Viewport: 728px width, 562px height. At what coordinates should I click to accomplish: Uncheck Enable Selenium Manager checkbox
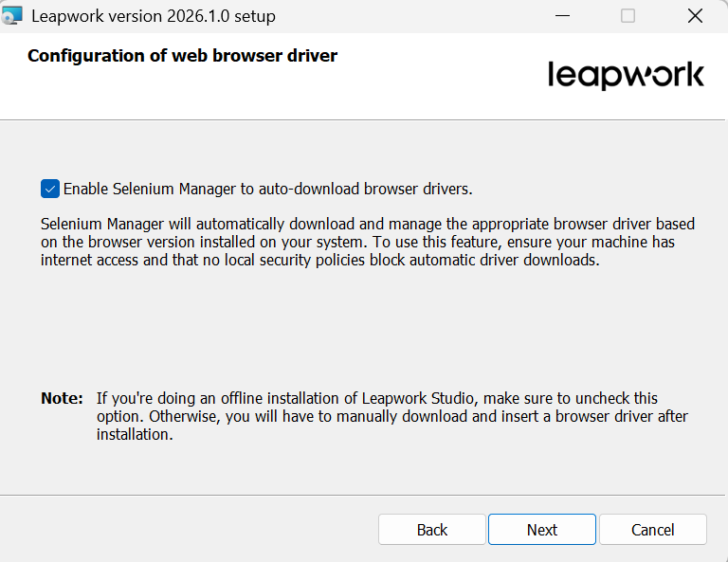coord(50,189)
